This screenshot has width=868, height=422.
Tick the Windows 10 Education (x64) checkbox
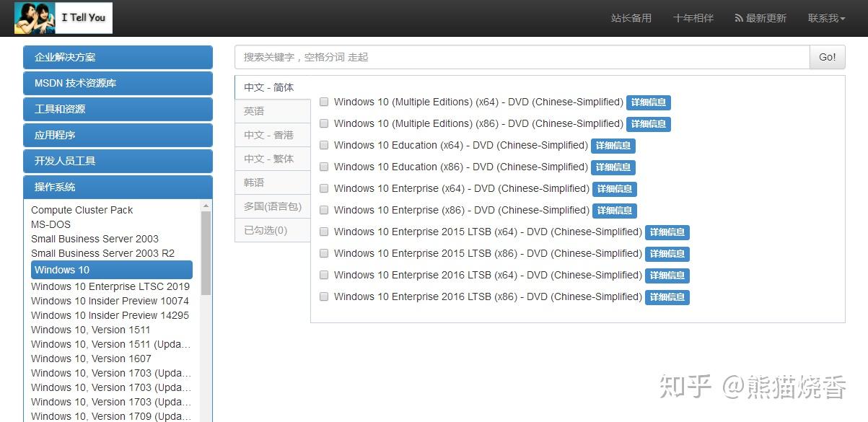324,145
